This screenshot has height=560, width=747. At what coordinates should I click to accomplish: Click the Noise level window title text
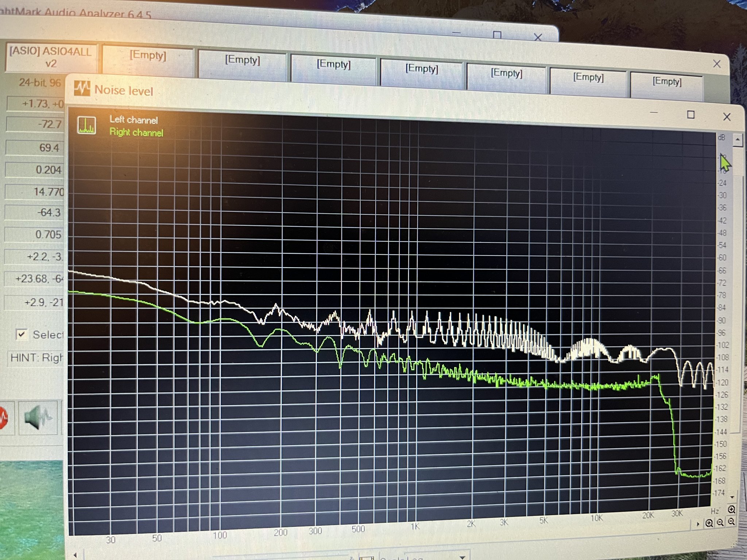coord(124,90)
